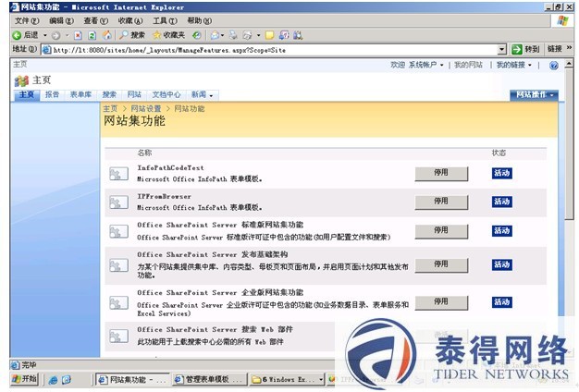Click Internet Explorer quick launch icon in taskbar
Screen dimensions: 579x392
point(53,380)
